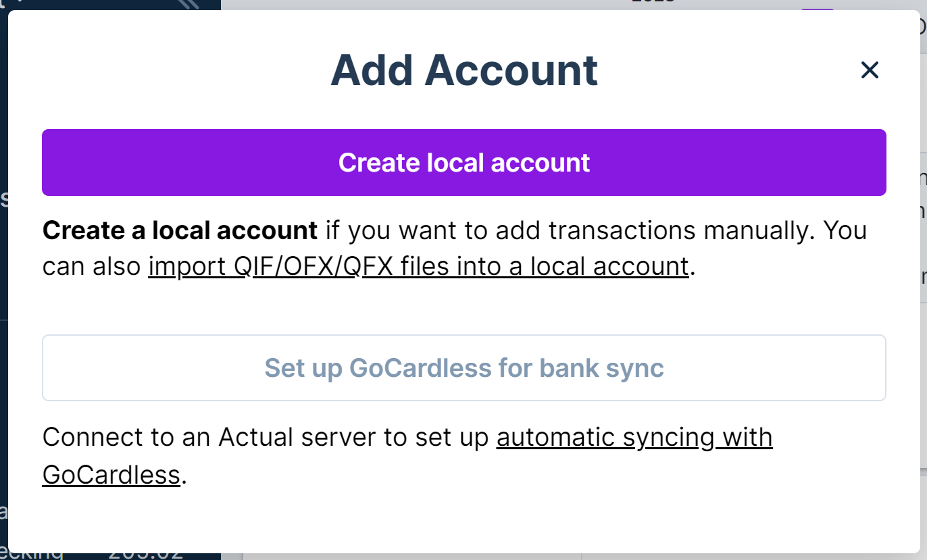Click the underlined "GoCardless" word at bottom
Screen dimensions: 927x560
[x=110, y=474]
